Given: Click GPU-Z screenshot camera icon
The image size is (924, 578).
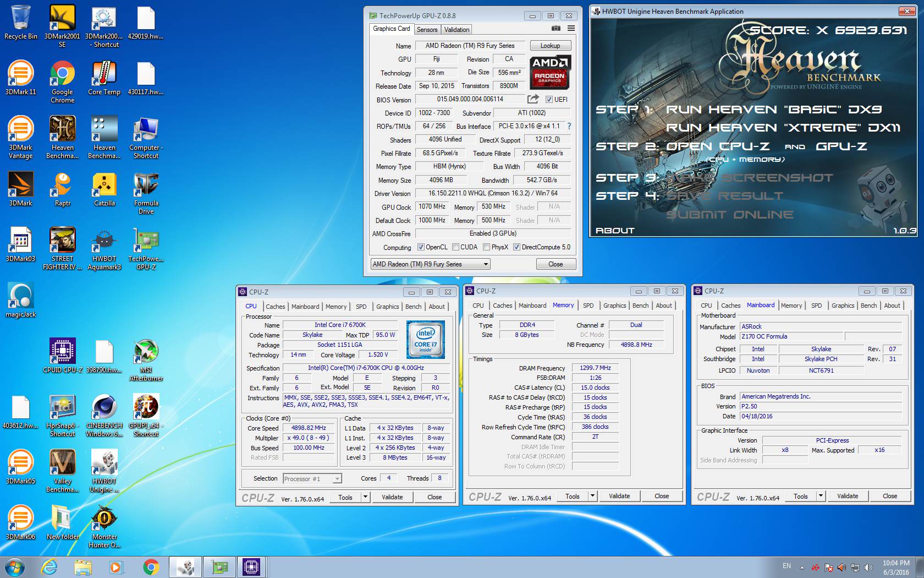Looking at the screenshot, I should [556, 29].
